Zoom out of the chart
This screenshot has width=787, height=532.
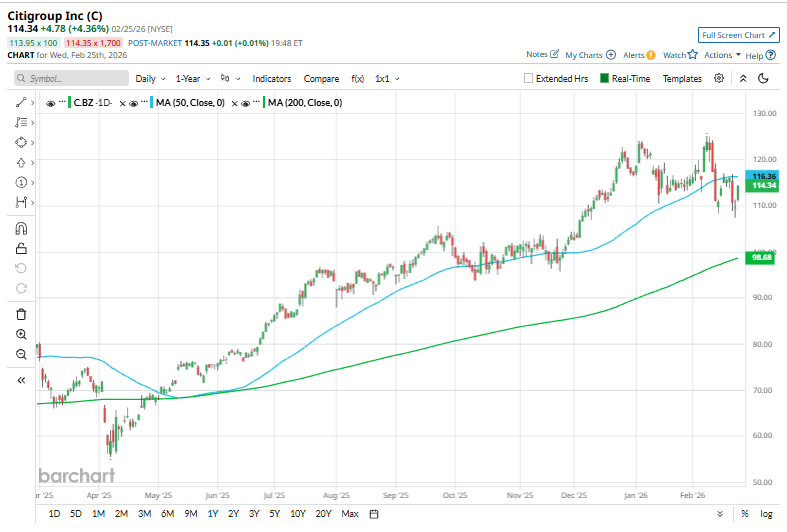coord(21,354)
